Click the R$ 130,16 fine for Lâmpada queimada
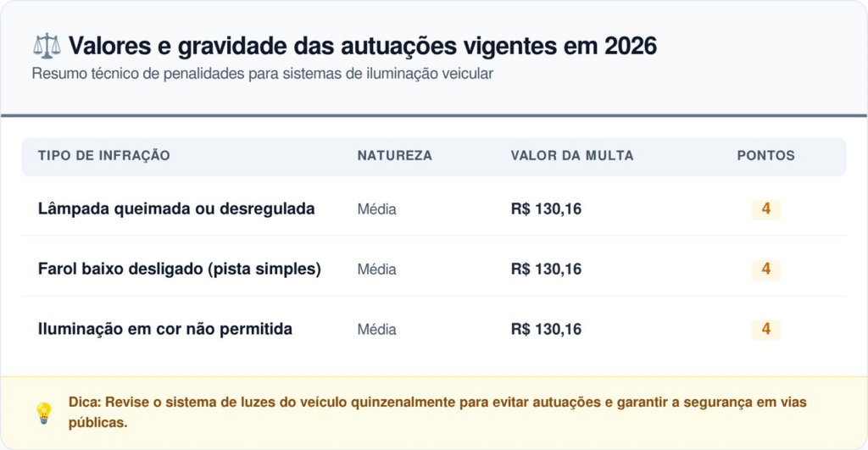The width and height of the screenshot is (868, 450). [546, 209]
